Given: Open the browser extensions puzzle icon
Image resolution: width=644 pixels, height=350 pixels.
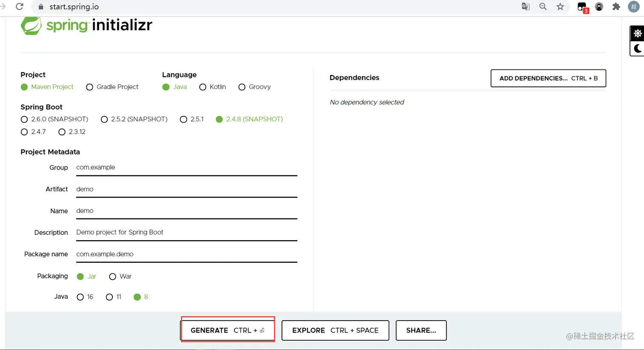Looking at the screenshot, I should pos(616,7).
